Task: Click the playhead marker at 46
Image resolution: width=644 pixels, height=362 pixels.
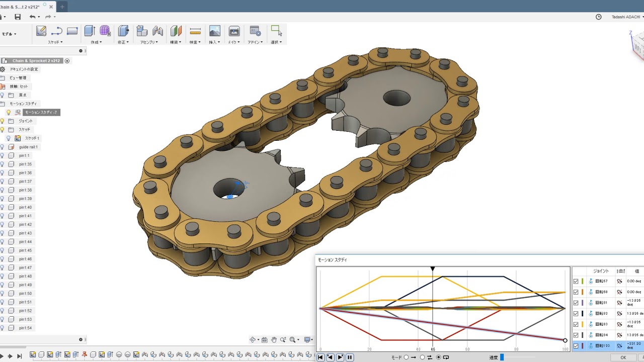Action: [x=433, y=269]
